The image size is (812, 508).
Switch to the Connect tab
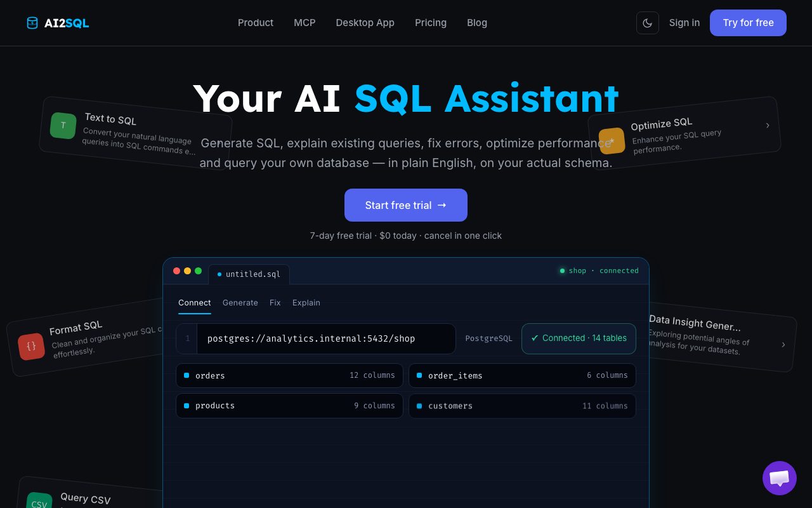pos(194,303)
